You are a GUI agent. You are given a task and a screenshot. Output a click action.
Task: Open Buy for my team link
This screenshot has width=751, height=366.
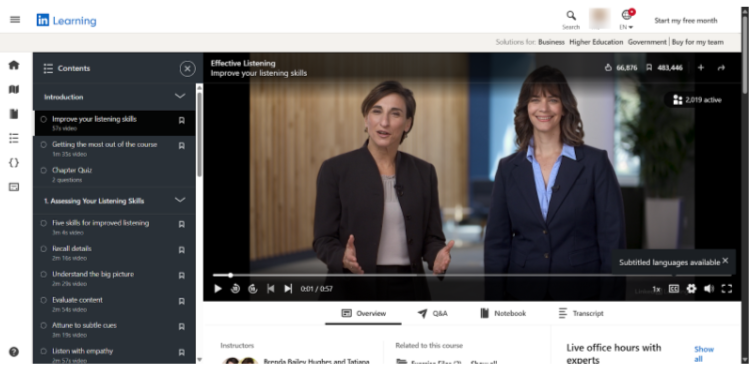(x=697, y=42)
